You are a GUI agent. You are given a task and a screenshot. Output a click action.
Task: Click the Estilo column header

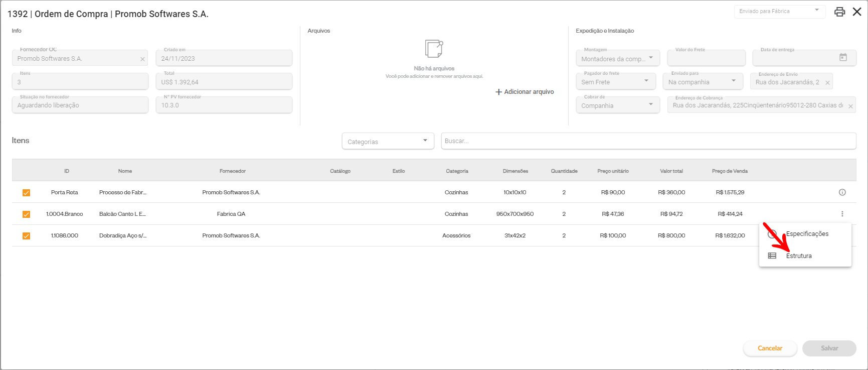(399, 171)
